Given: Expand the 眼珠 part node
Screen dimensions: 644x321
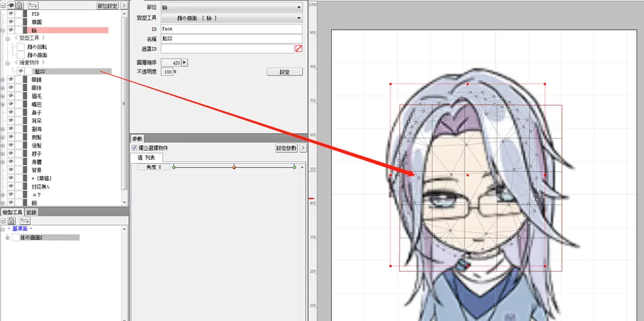Looking at the screenshot, I should 3,88.
